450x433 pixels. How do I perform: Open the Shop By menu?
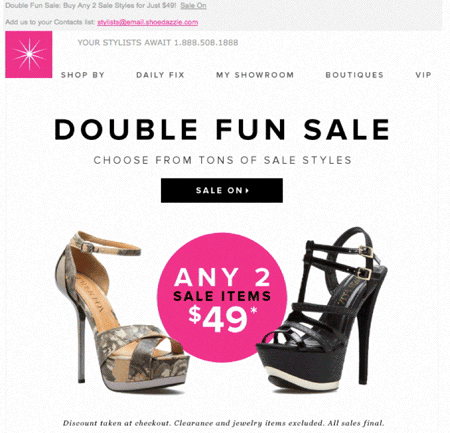point(83,75)
